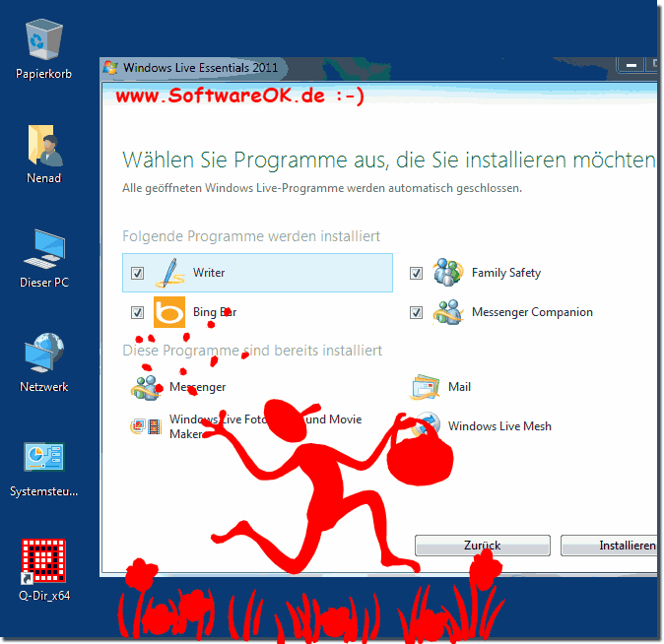Click the Fotogalerie and Movie Maker icon
664x644 pixels.
(146, 426)
